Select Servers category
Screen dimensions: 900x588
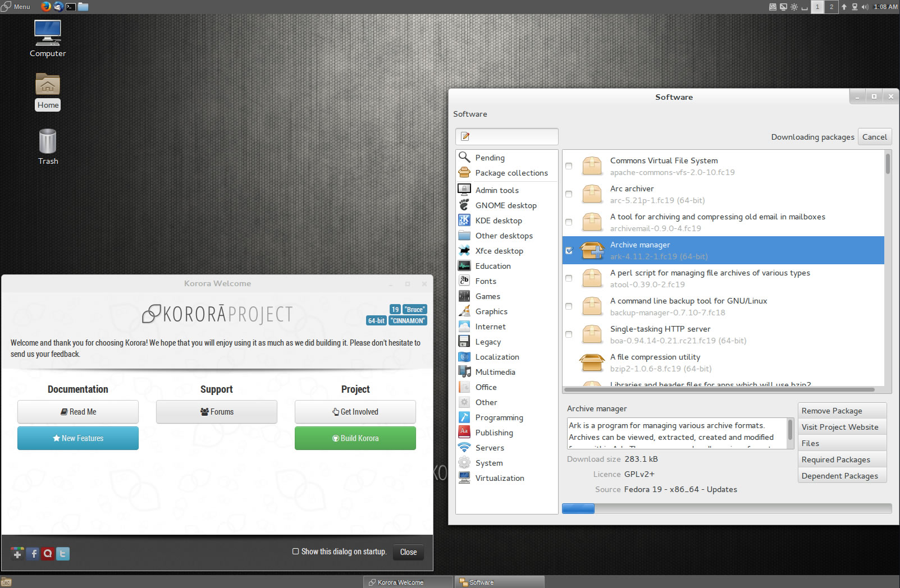click(506, 448)
